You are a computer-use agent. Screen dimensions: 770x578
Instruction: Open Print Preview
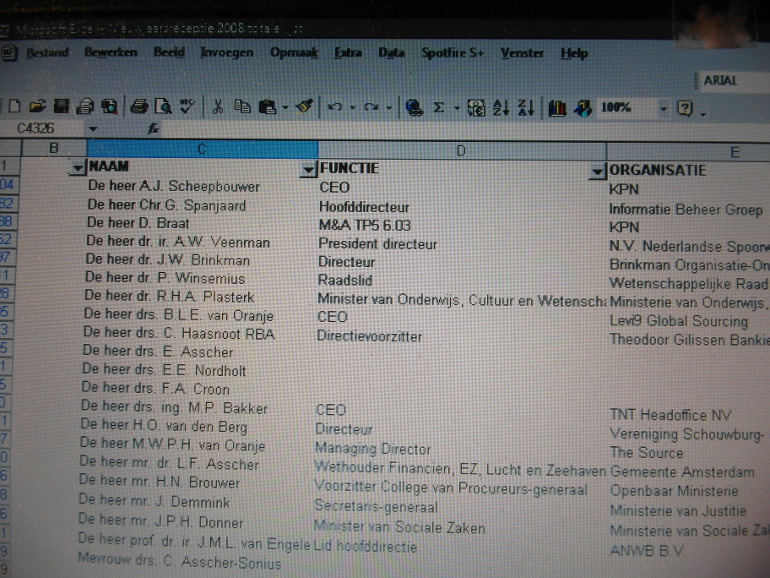point(163,107)
